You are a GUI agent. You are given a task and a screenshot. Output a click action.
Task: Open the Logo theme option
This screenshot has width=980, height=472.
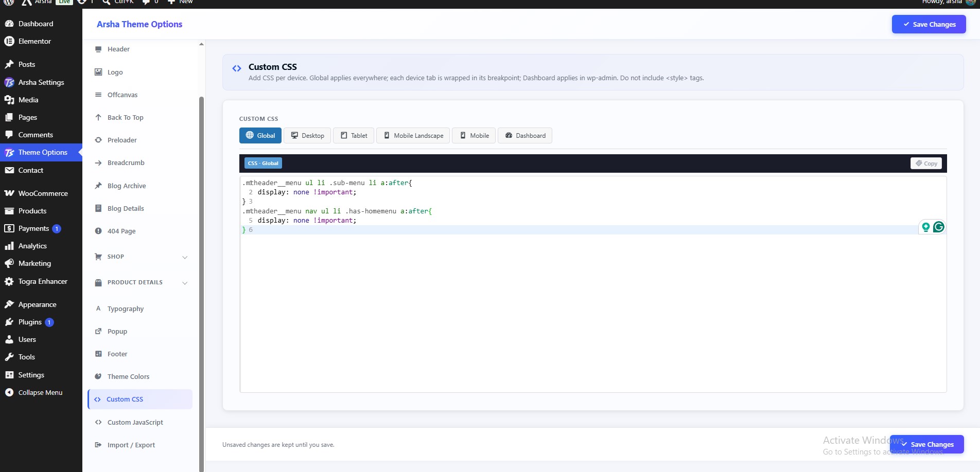(115, 72)
